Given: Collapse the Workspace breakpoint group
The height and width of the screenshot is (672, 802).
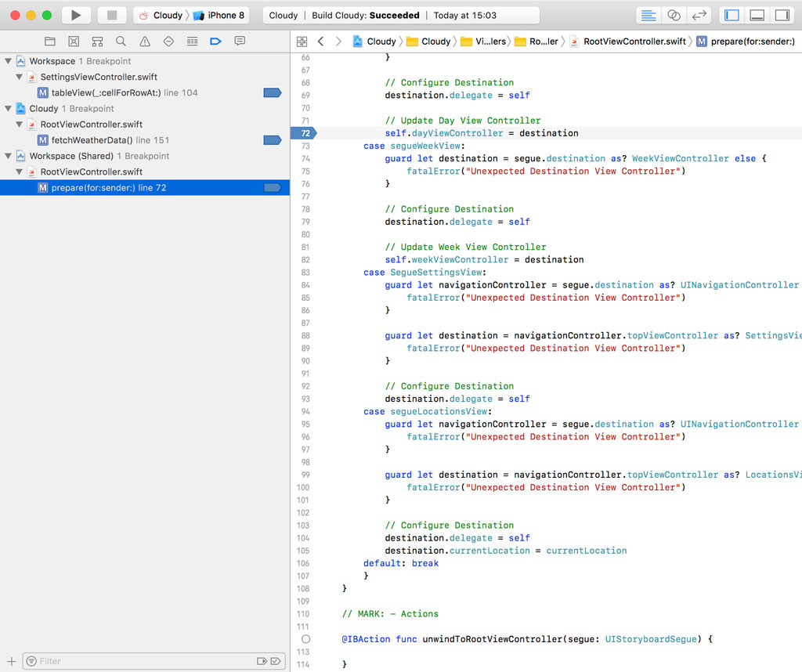Looking at the screenshot, I should coord(9,61).
